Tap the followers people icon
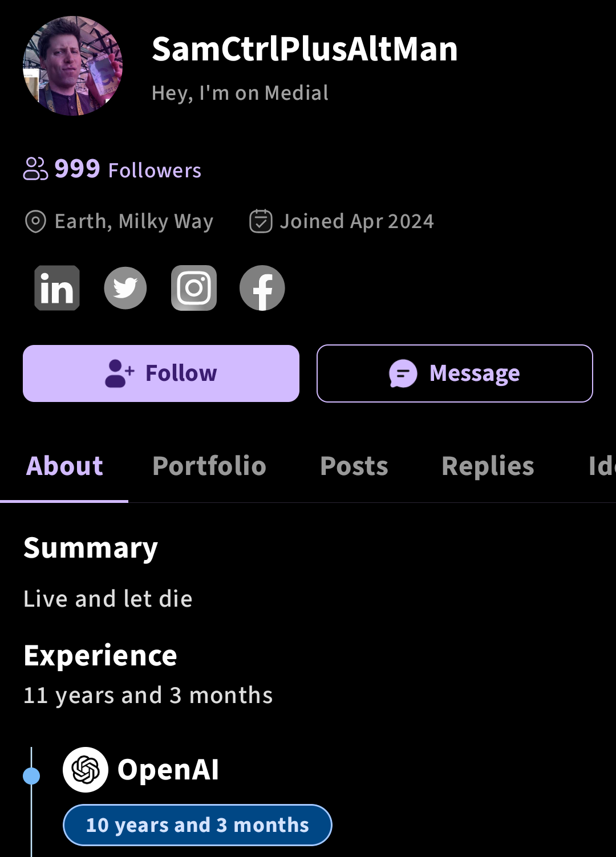This screenshot has width=616, height=857. tap(35, 169)
